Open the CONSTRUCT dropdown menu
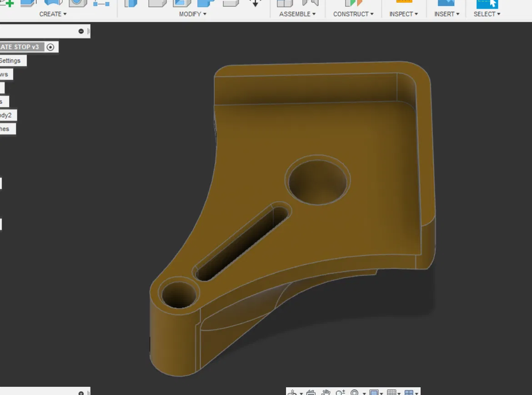Viewport: 532px width, 395px height. click(353, 14)
